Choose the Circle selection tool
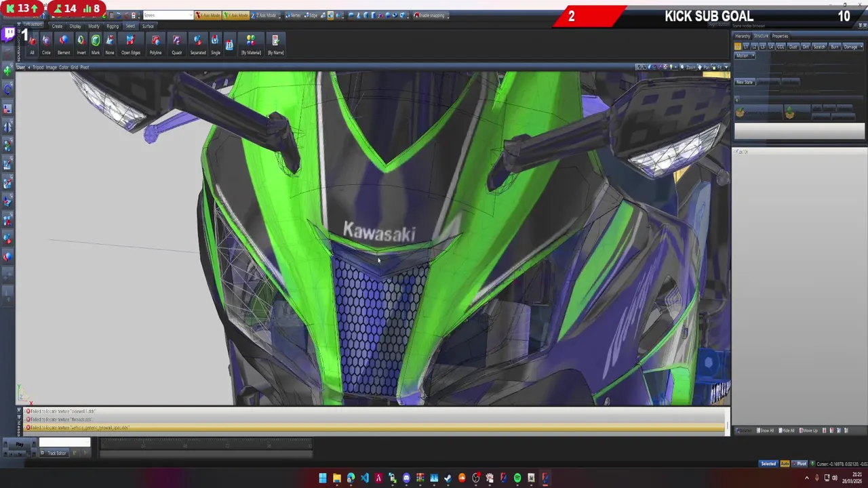The height and width of the screenshot is (488, 868). 46,45
